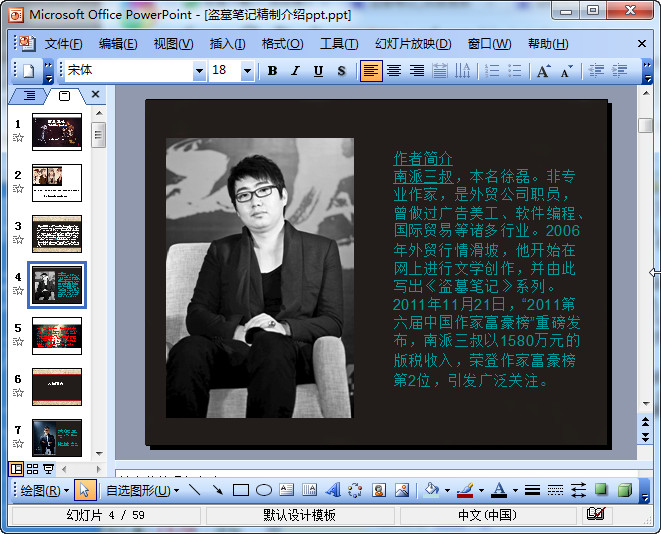Decrease font size with small A icon
This screenshot has height=534, width=661.
coord(567,71)
